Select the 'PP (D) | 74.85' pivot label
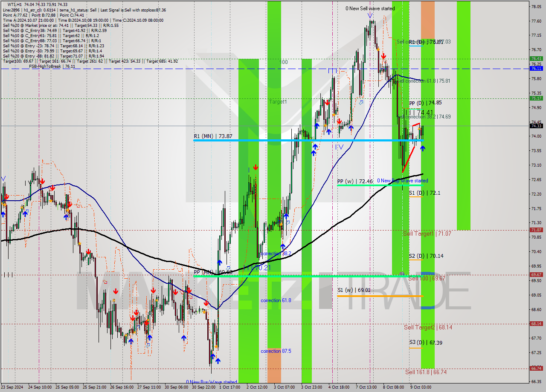Image resolution: width=546 pixels, height=392 pixels. [425, 103]
